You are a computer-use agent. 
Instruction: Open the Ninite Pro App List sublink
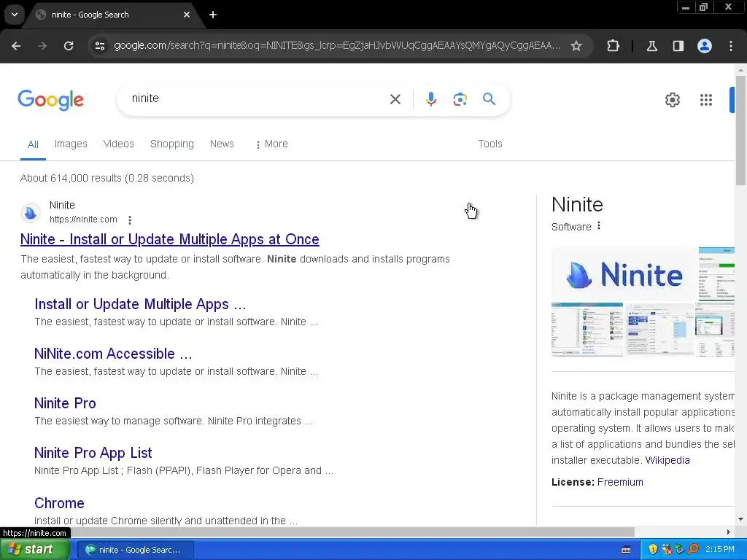(x=93, y=452)
